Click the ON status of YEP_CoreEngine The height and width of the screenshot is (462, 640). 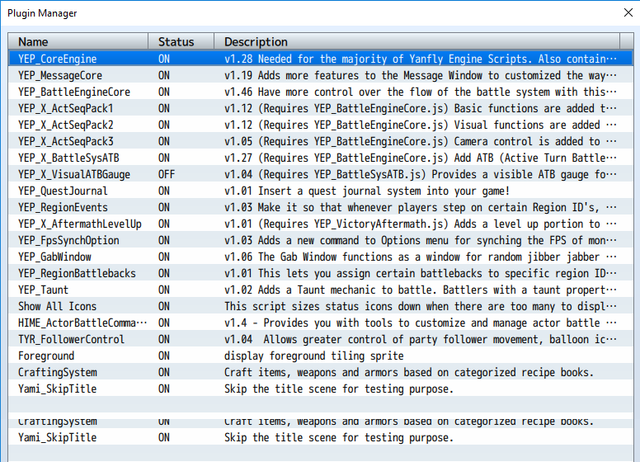164,59
